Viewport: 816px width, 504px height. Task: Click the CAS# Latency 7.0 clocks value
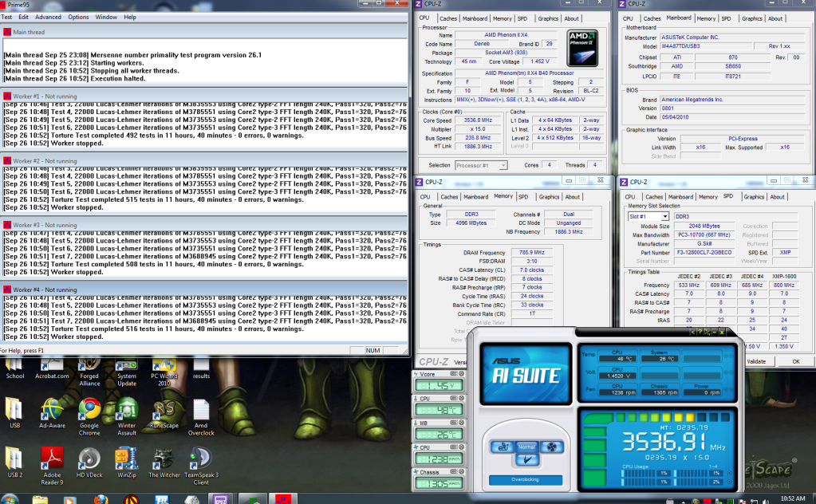(532, 270)
